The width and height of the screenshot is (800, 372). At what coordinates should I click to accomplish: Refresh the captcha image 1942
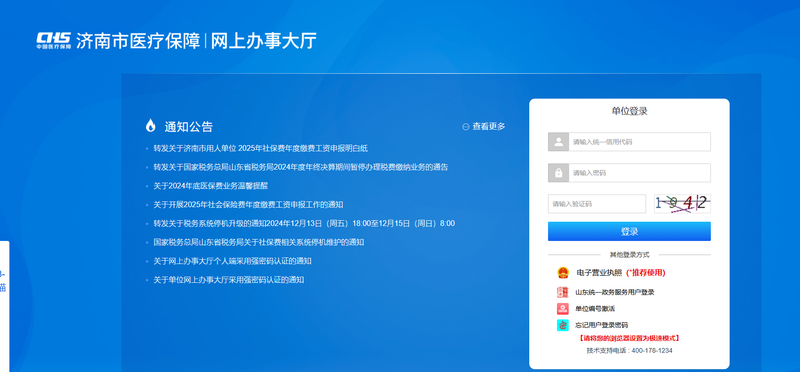(x=682, y=204)
